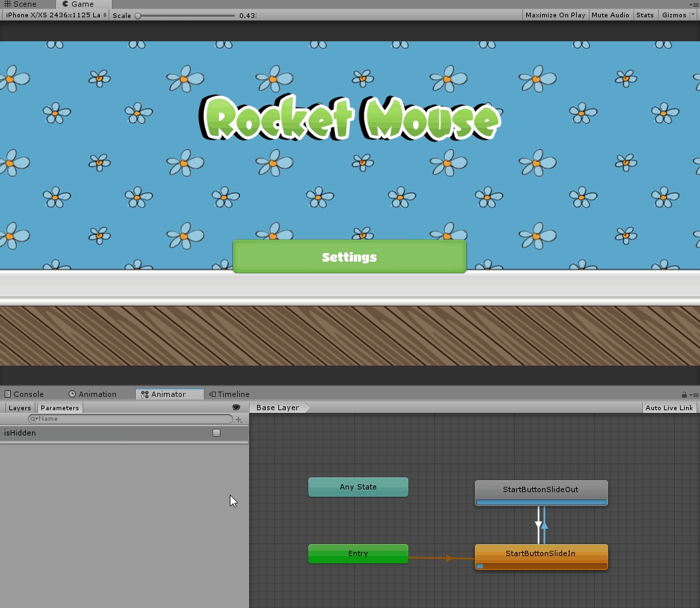Click the add parameter plus icon
Viewport: 700px width, 608px height.
click(239, 420)
